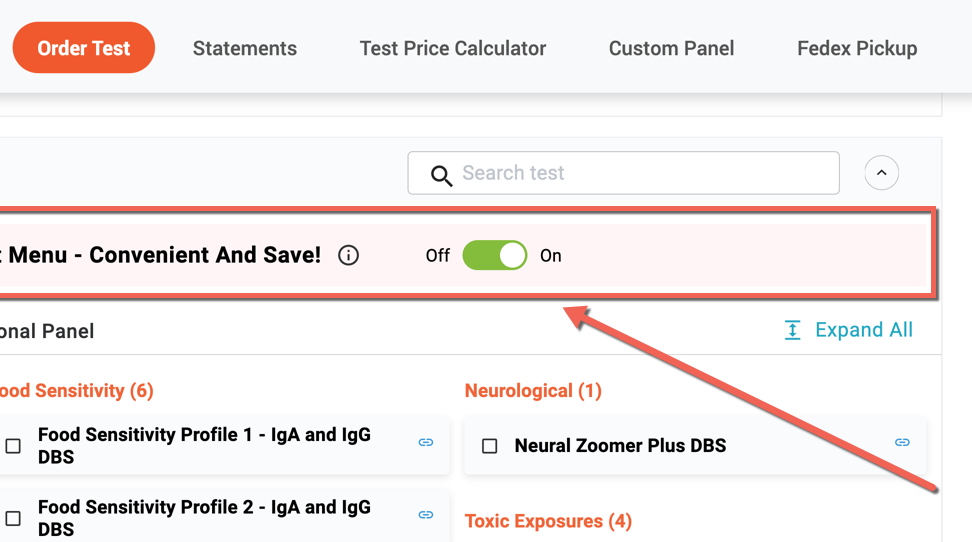Click the magnifier icon in search box
The width and height of the screenshot is (972, 542).
click(441, 175)
